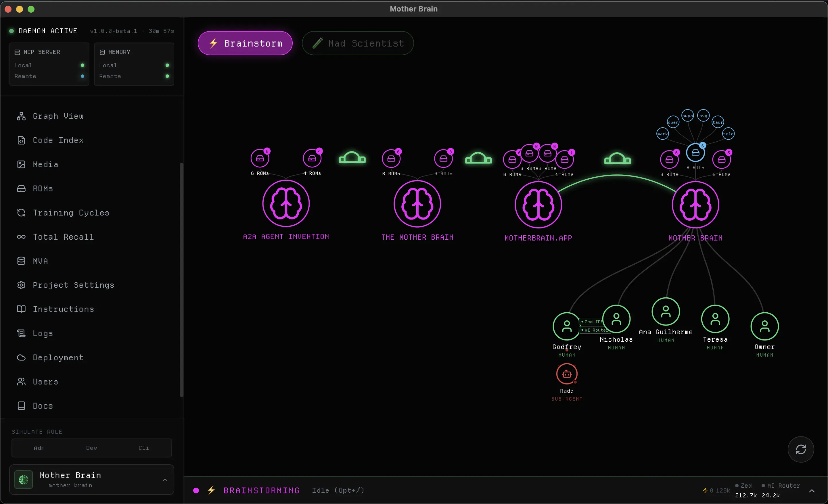
Task: Click the blue 6 ROMs node with satellites
Action: point(695,153)
